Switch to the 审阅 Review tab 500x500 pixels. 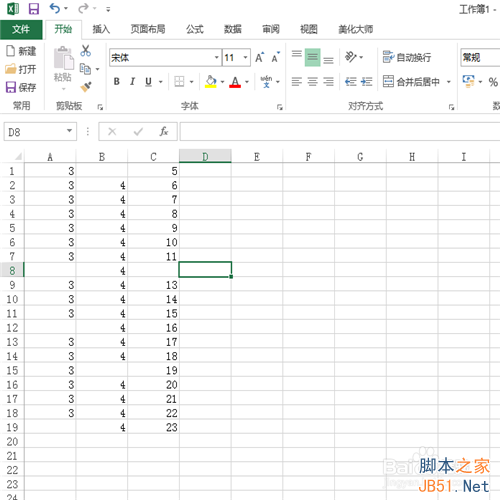tap(271, 29)
